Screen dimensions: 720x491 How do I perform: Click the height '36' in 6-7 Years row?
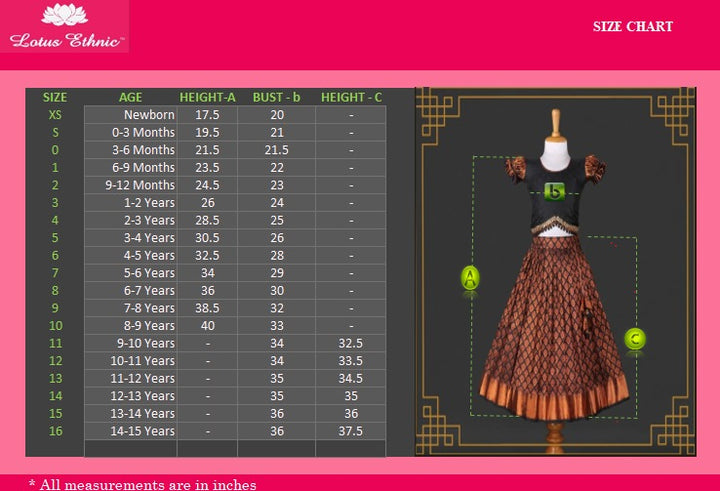click(208, 290)
